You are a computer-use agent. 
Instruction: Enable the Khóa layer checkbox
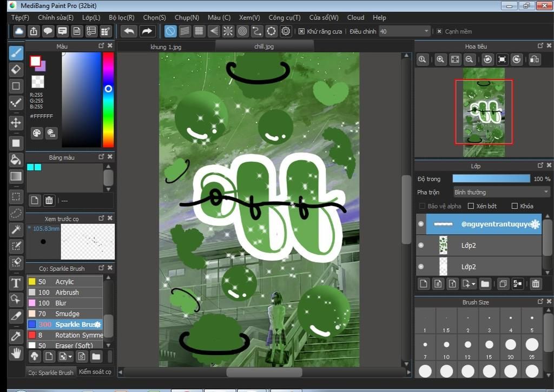click(x=515, y=206)
